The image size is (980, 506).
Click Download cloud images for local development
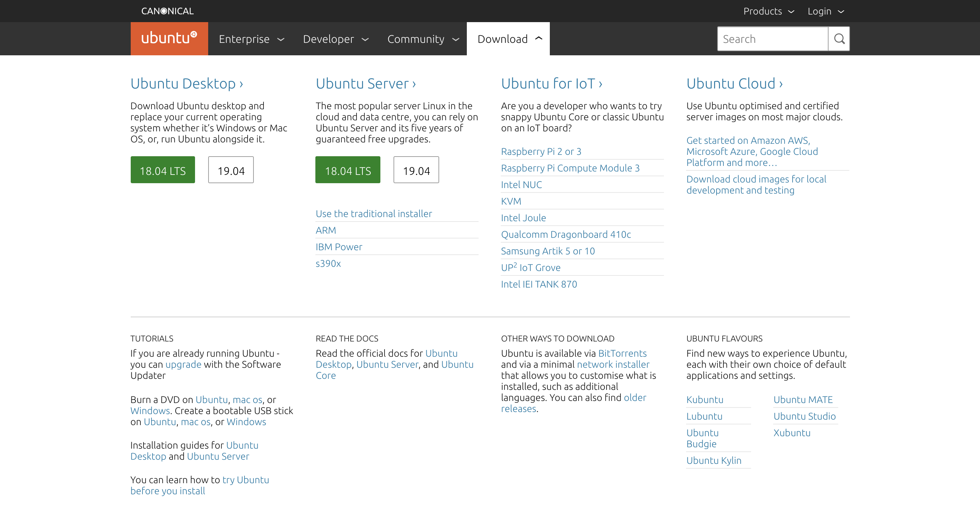tap(756, 185)
